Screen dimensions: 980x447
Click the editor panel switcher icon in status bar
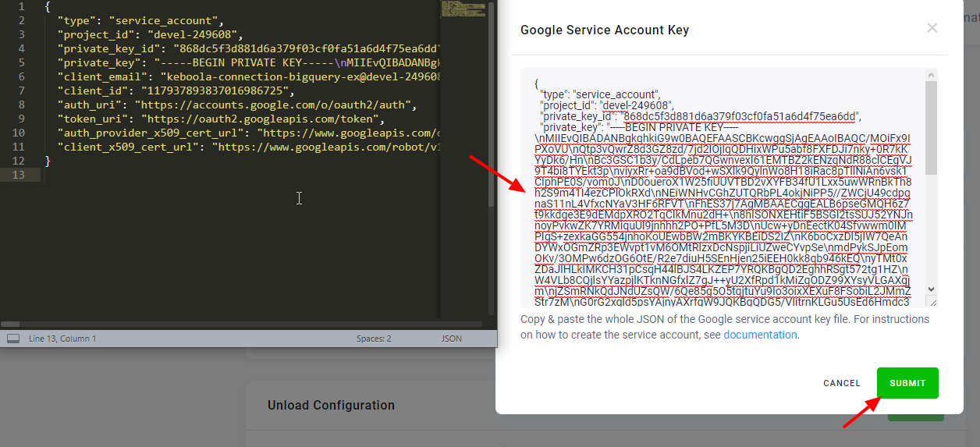(12, 339)
